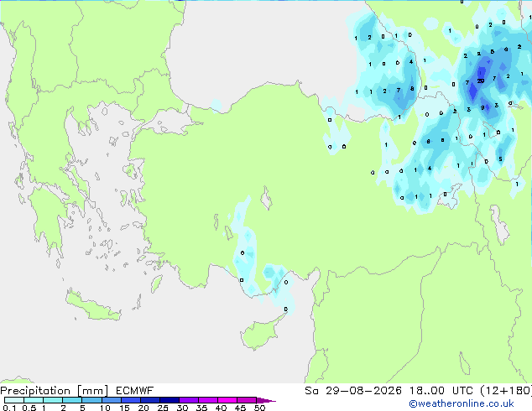Click the date '29-08-2026' in the footer

click(363, 391)
